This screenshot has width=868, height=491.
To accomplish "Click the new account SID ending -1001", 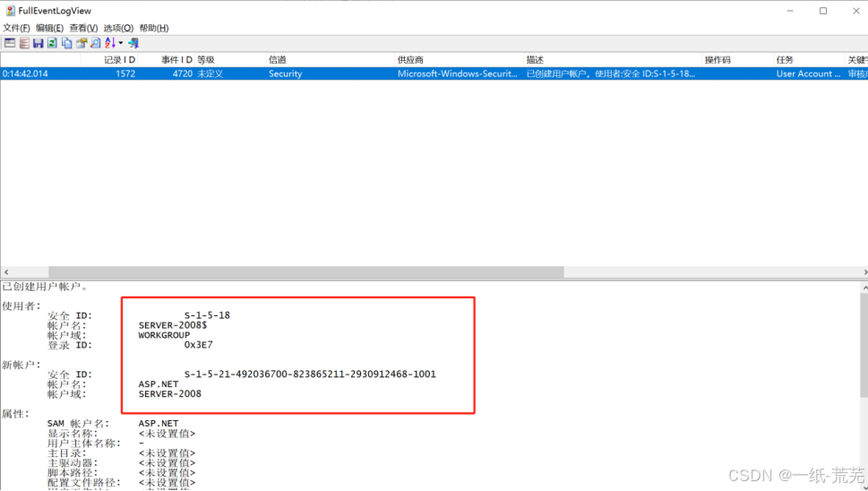I will [x=310, y=375].
